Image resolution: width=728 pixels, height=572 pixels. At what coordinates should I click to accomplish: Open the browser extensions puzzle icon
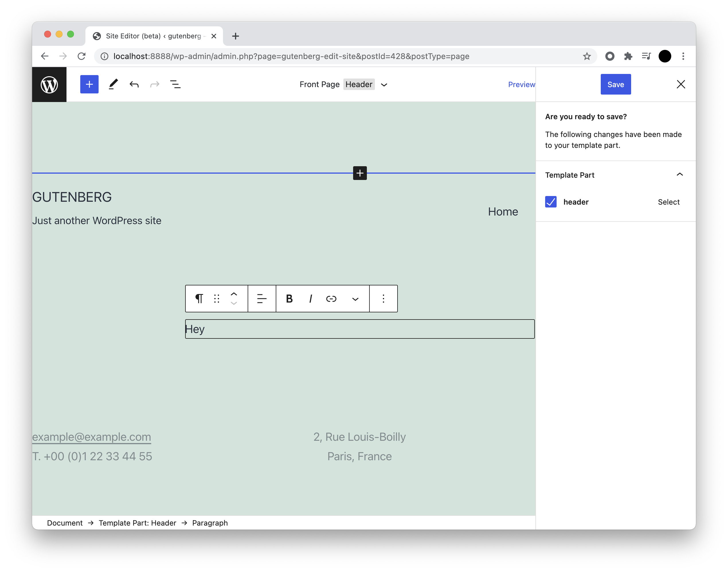pyautogui.click(x=628, y=56)
